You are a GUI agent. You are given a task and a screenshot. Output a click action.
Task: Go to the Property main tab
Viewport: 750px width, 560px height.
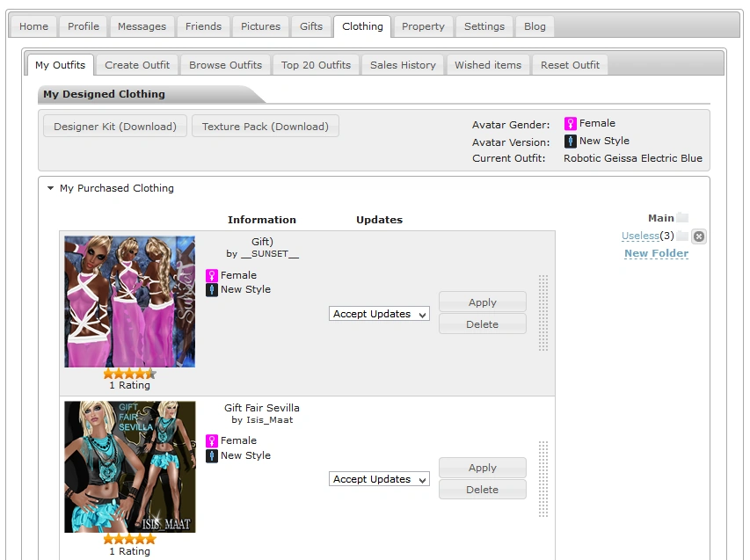(423, 26)
